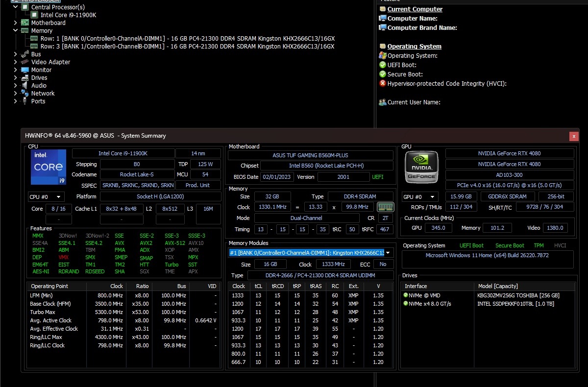The height and width of the screenshot is (387, 588).
Task: Click the Row: 1 memory module icon
Action: [x=34, y=38]
